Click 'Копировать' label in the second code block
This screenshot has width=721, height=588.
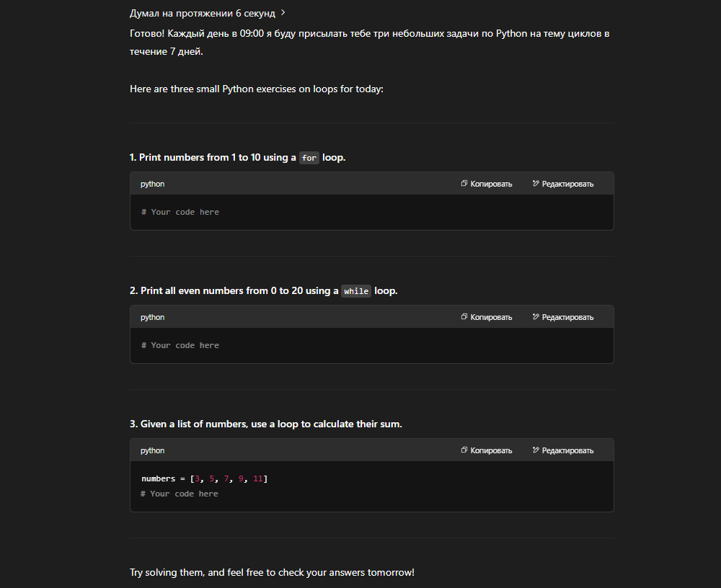coord(491,317)
